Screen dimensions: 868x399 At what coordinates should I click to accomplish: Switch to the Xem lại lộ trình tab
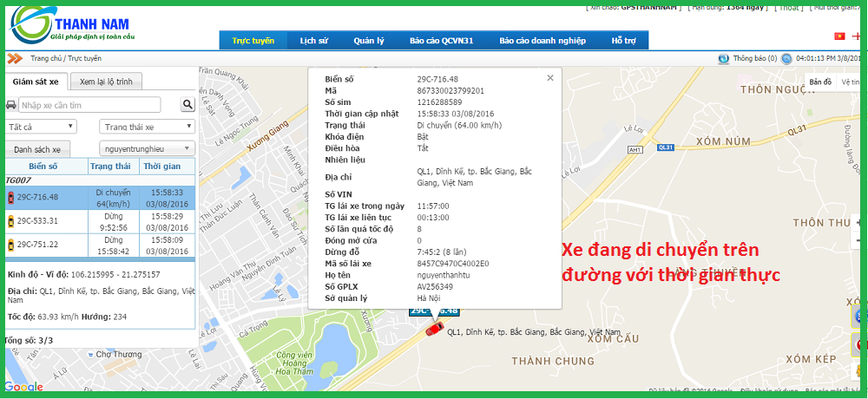(x=106, y=82)
